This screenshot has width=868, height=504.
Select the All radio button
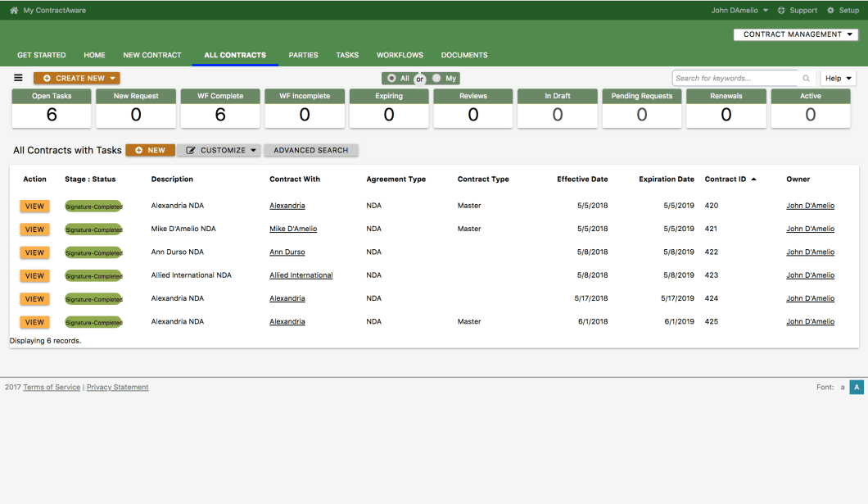click(391, 78)
